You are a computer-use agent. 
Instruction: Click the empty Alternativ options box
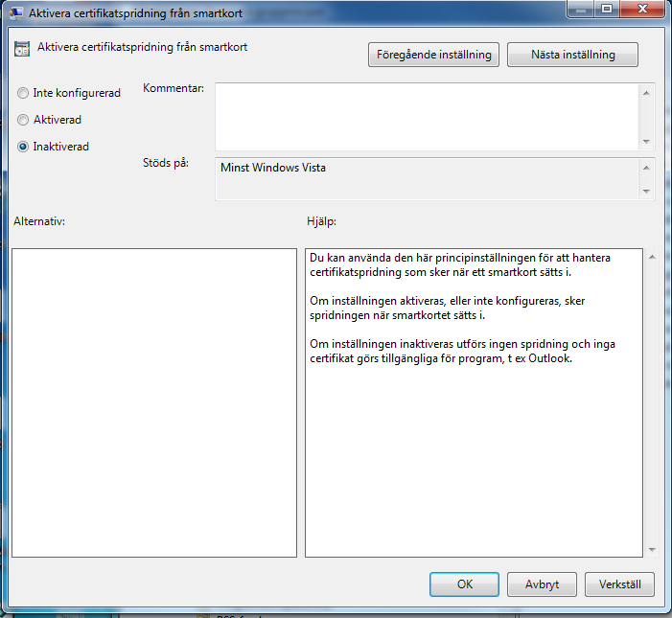pyautogui.click(x=154, y=402)
